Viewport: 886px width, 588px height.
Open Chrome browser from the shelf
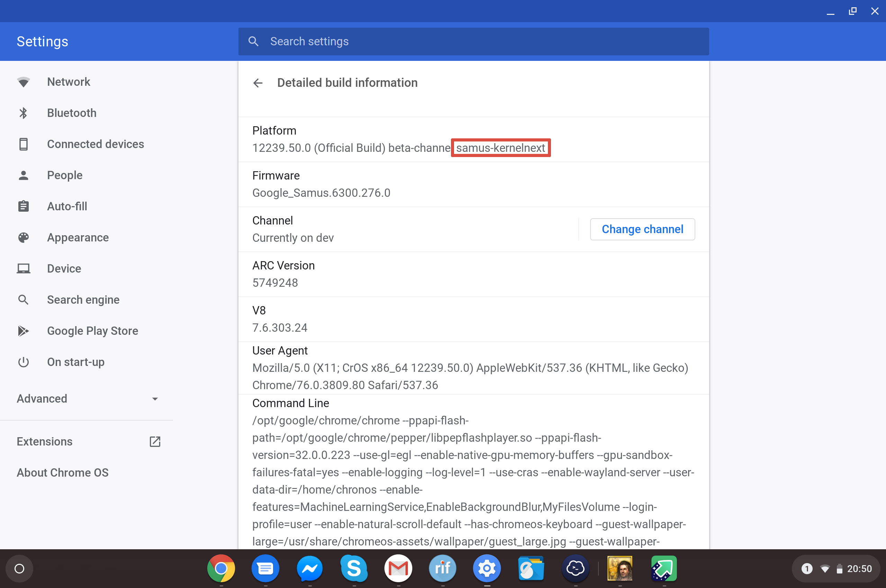(221, 569)
